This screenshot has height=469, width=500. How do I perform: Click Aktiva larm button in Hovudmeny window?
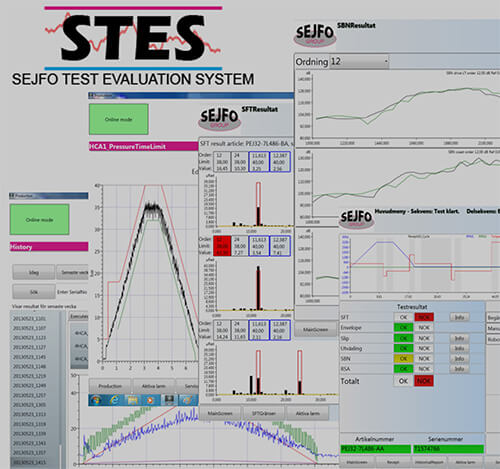point(465,463)
